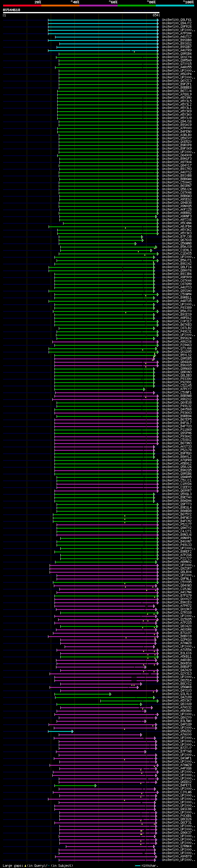Select label UniRef100_Q84QU8

177,362
